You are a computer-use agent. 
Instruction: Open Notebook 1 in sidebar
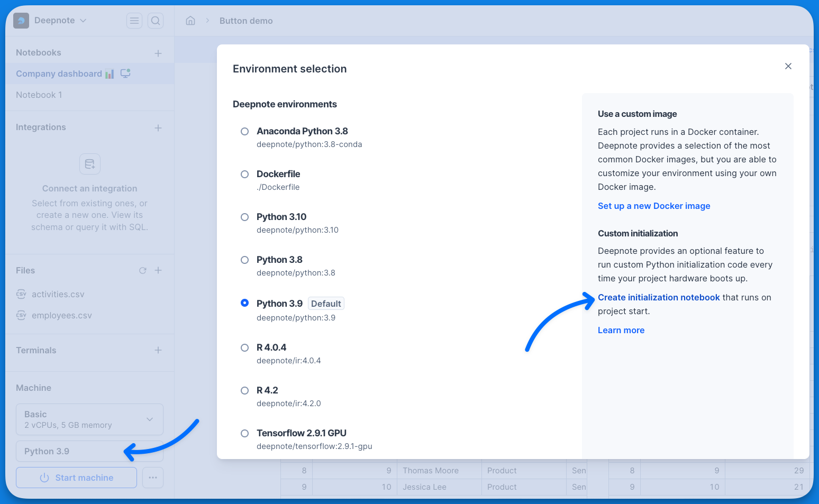tap(39, 95)
